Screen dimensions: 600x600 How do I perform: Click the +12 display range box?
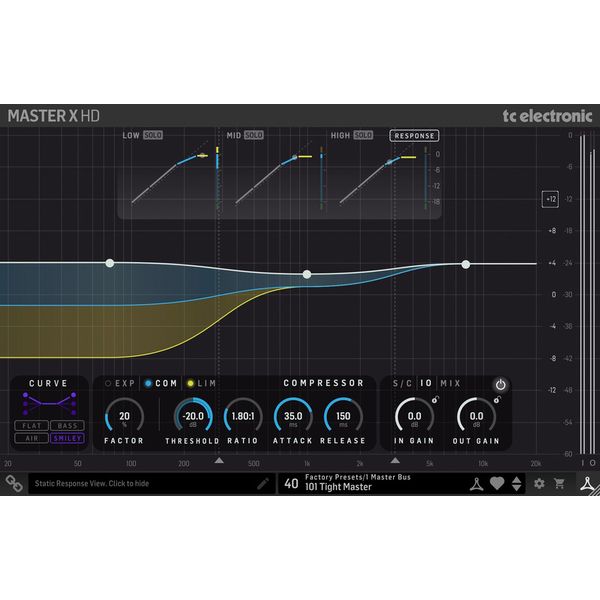pos(550,199)
